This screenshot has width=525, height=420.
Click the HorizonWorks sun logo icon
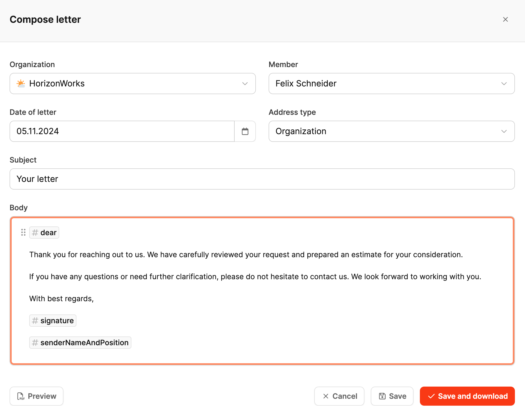pyautogui.click(x=21, y=84)
